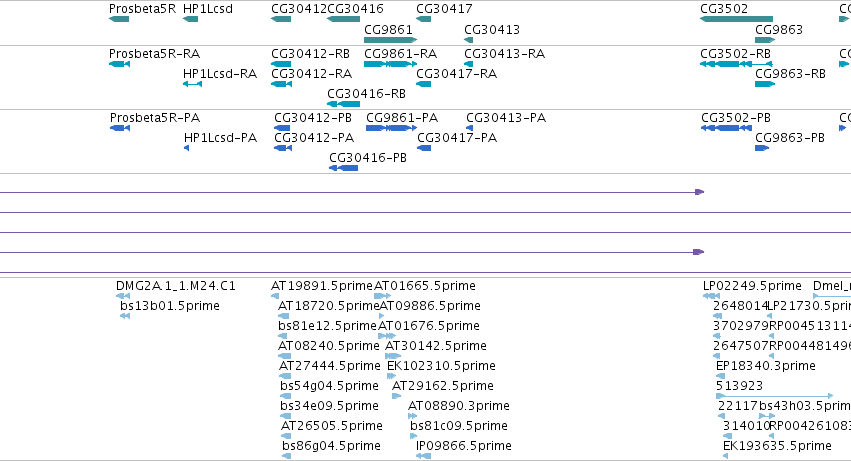
Task: Click protein HP1Lcsd-PA
Action: 220,138
